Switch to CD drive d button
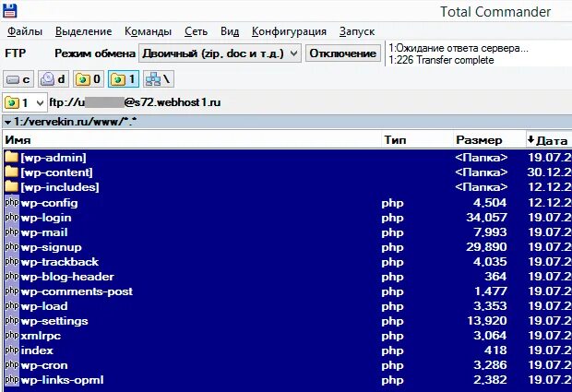 click(54, 79)
